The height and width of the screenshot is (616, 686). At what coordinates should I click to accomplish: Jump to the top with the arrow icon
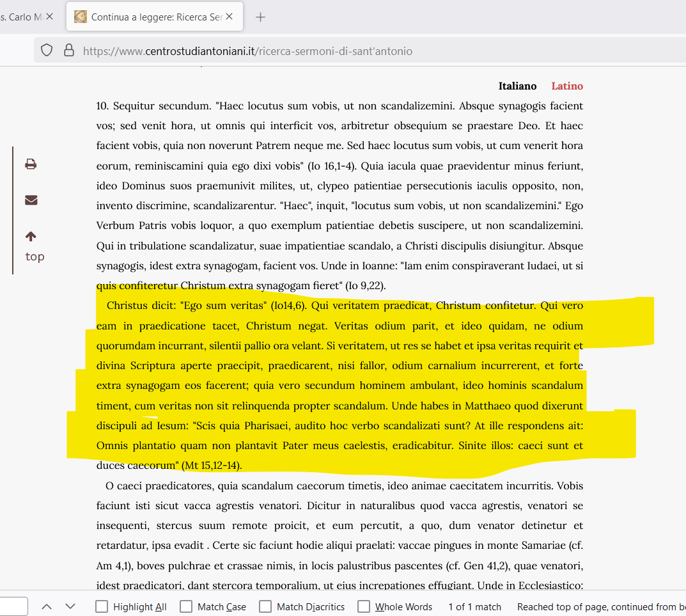[31, 237]
